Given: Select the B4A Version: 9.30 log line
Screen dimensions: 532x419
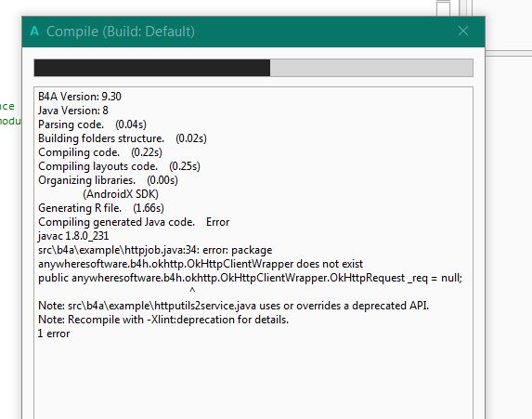Looking at the screenshot, I should (x=80, y=97).
